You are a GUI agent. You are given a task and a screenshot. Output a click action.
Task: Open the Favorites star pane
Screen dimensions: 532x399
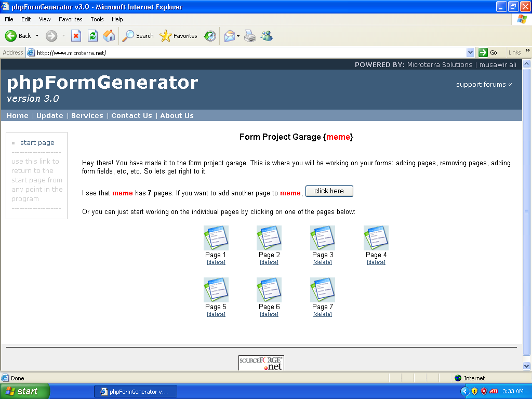click(179, 36)
